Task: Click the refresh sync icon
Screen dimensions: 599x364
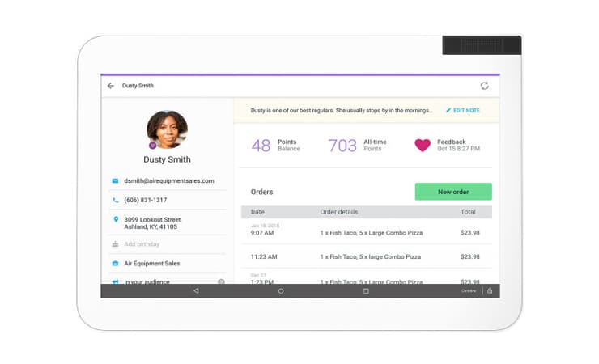Action: (484, 86)
